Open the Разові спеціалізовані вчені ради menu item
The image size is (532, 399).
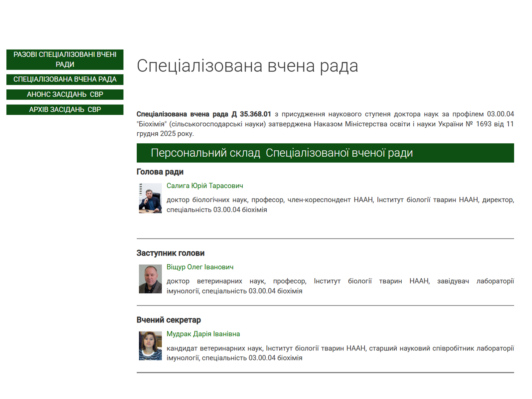(65, 60)
